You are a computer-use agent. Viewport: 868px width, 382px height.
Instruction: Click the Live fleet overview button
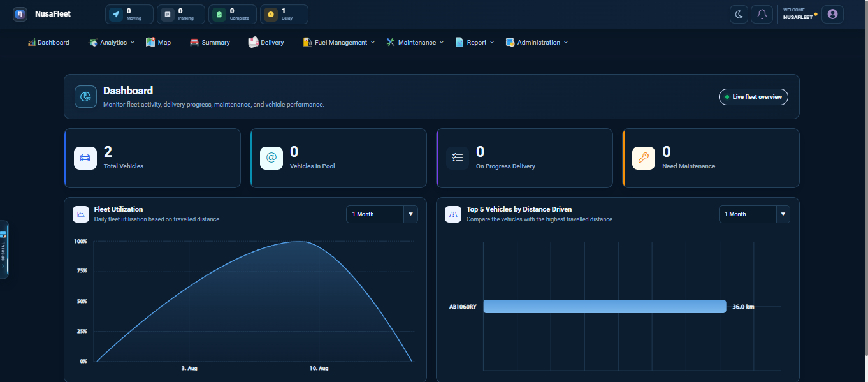[753, 97]
